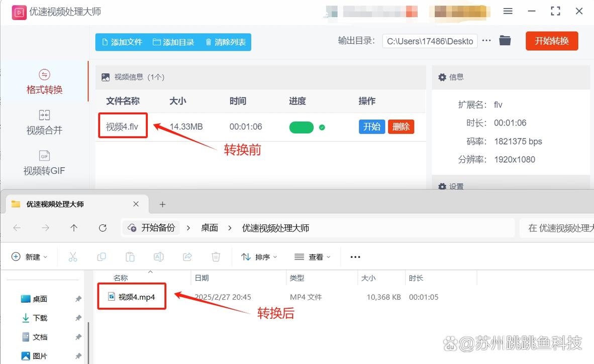Viewport: 594px width, 364px height.
Task: Open the 排序 dropdown in Explorer
Action: point(259,257)
